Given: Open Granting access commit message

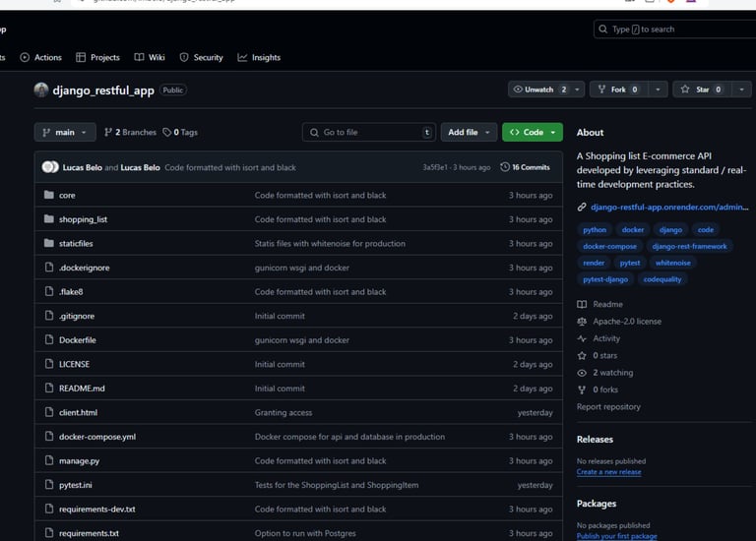Looking at the screenshot, I should [x=283, y=412].
